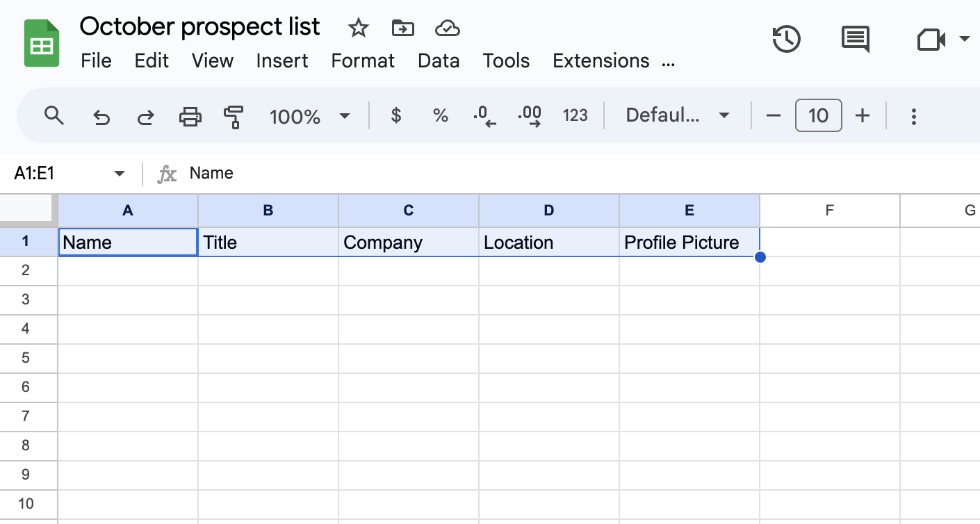
Task: Check the cloud save status icon
Action: coord(448,28)
